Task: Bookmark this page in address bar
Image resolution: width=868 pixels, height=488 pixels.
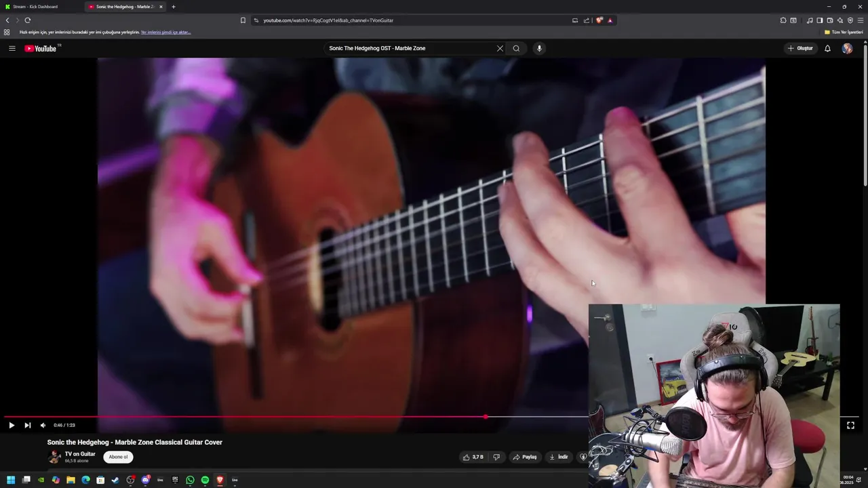Action: (x=243, y=20)
